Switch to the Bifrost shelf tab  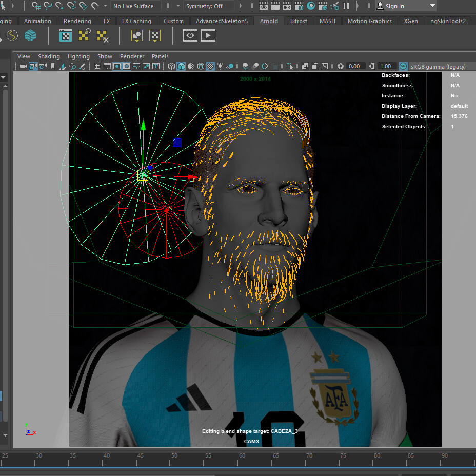pyautogui.click(x=299, y=21)
